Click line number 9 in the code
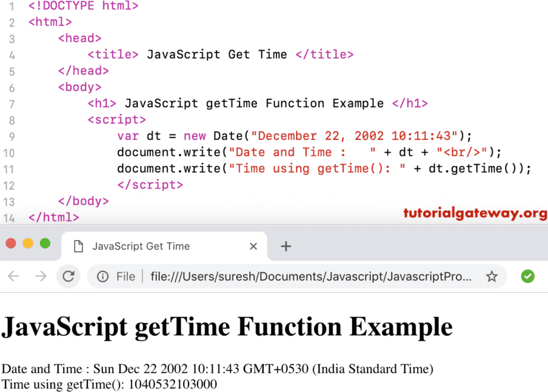This screenshot has width=548, height=392. (x=12, y=136)
